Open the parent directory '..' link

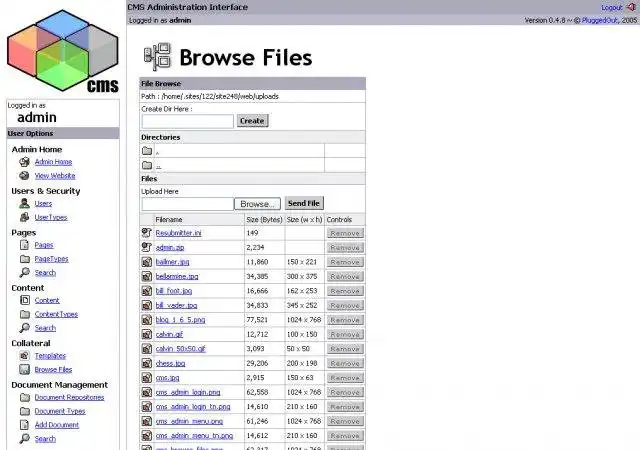pos(158,166)
